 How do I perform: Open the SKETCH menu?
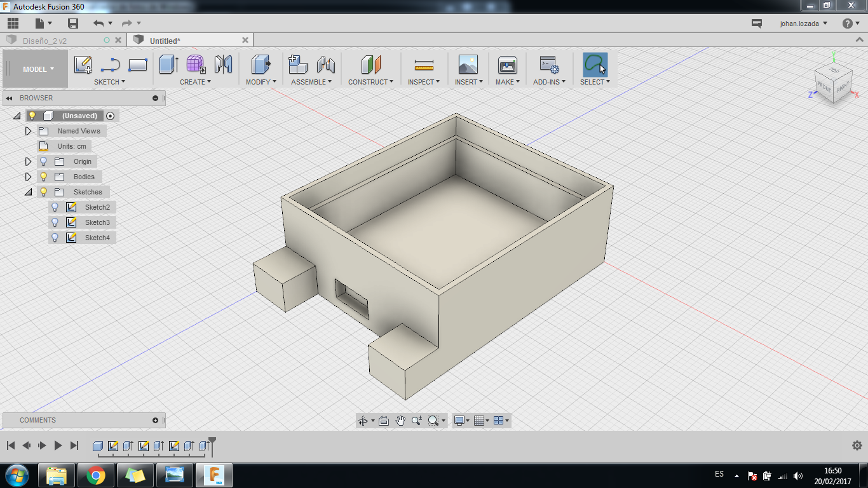click(x=109, y=82)
